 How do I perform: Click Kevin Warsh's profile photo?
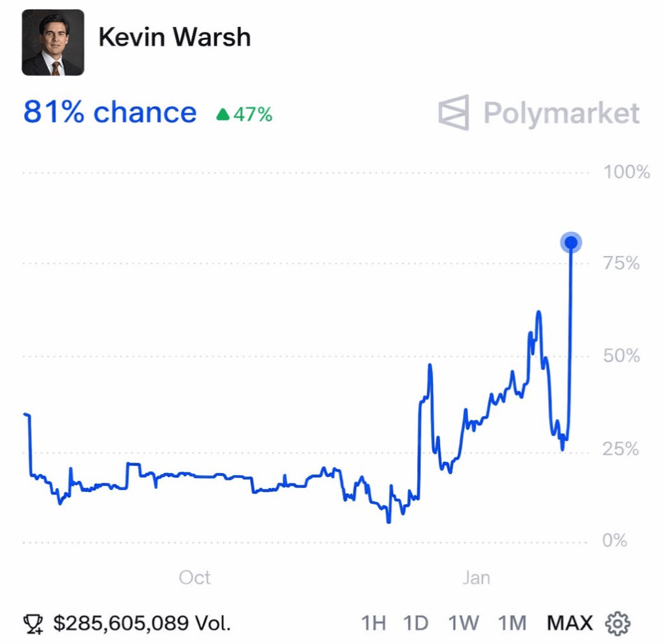[53, 43]
